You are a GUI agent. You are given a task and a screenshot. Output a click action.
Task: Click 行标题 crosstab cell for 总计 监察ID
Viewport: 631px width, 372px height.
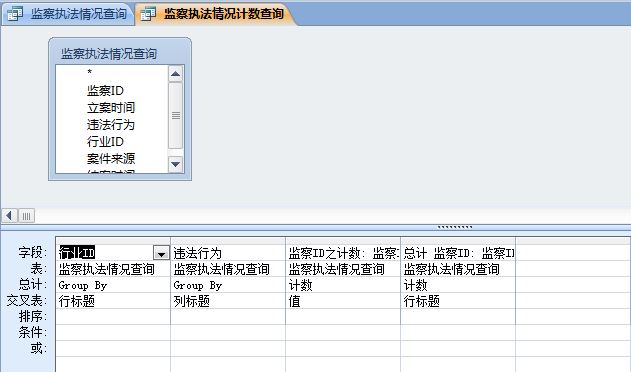tap(458, 301)
